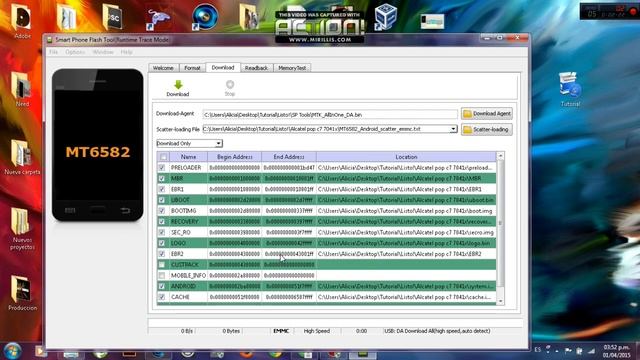Click the Name column header

tap(189, 157)
